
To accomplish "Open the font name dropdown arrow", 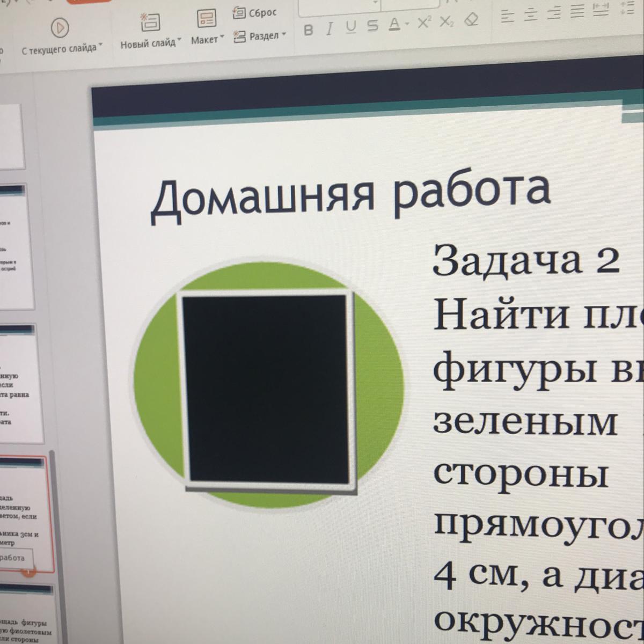I will coord(375,3).
